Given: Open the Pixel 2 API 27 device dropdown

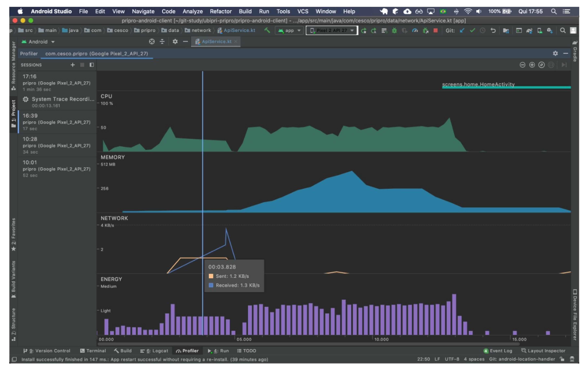Looking at the screenshot, I should (x=332, y=31).
